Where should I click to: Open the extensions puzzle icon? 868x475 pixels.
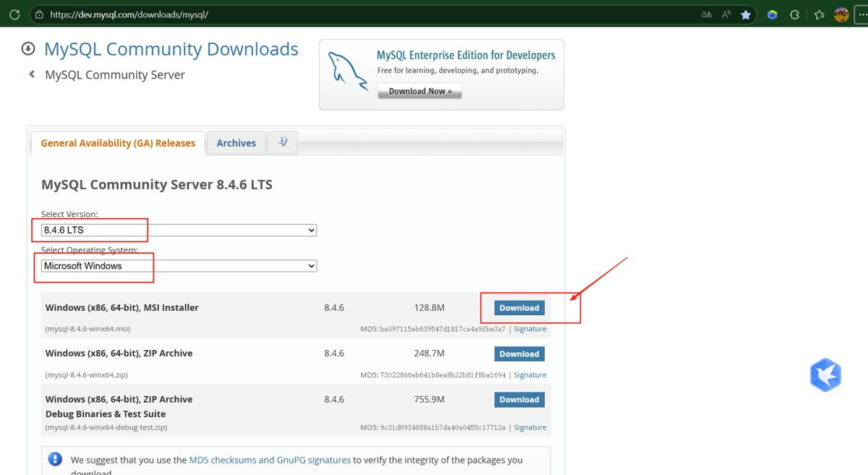795,14
